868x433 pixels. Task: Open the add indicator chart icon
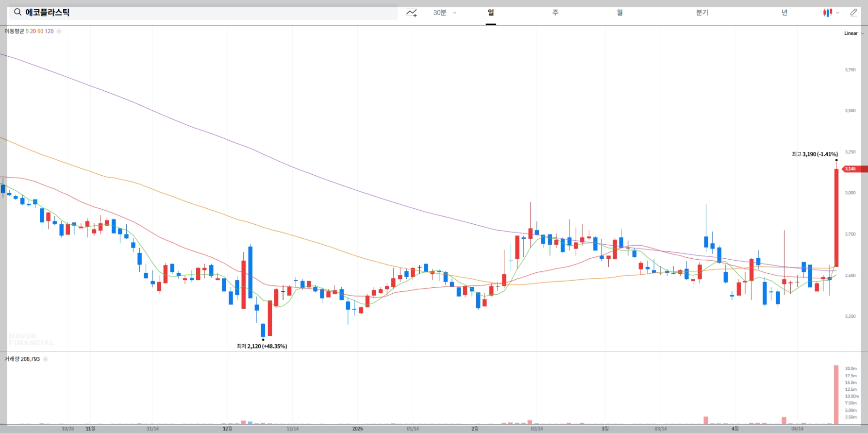point(412,13)
